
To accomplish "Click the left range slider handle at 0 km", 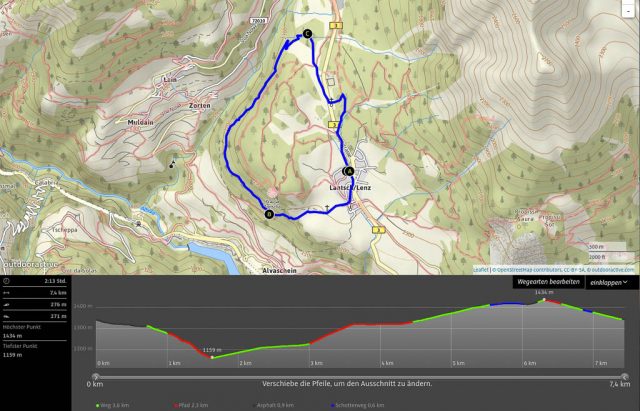I will (x=96, y=377).
